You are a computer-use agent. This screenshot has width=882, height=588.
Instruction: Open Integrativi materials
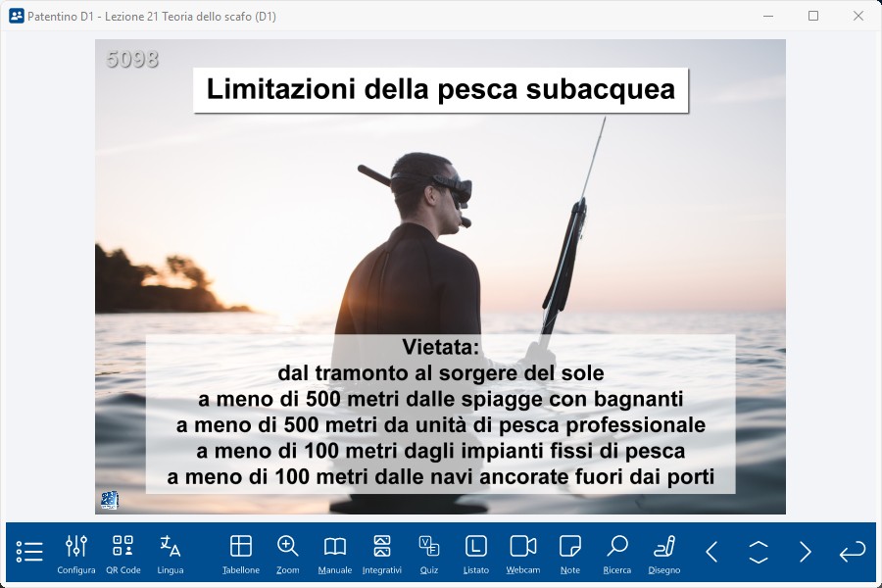(382, 553)
